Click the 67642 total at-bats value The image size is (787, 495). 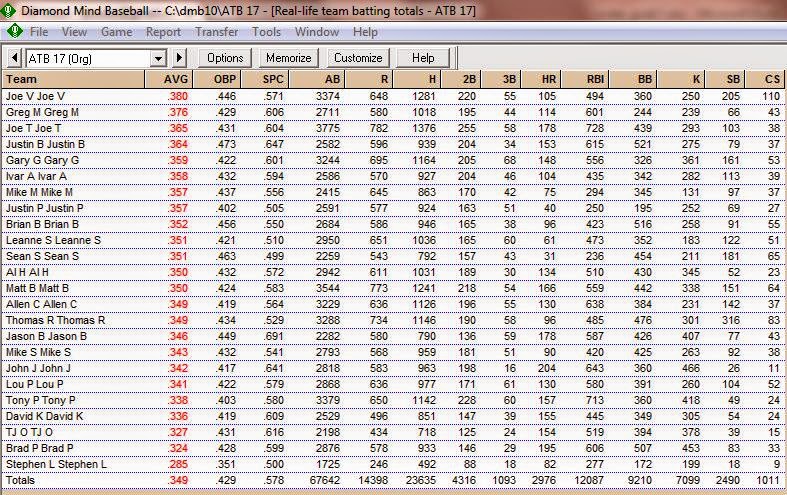pos(325,480)
